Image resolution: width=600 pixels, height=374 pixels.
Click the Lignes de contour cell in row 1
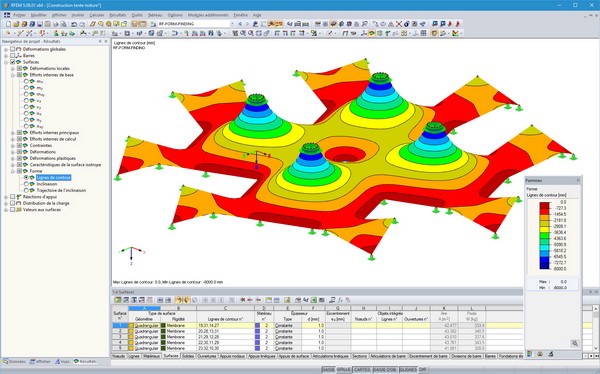(x=225, y=325)
